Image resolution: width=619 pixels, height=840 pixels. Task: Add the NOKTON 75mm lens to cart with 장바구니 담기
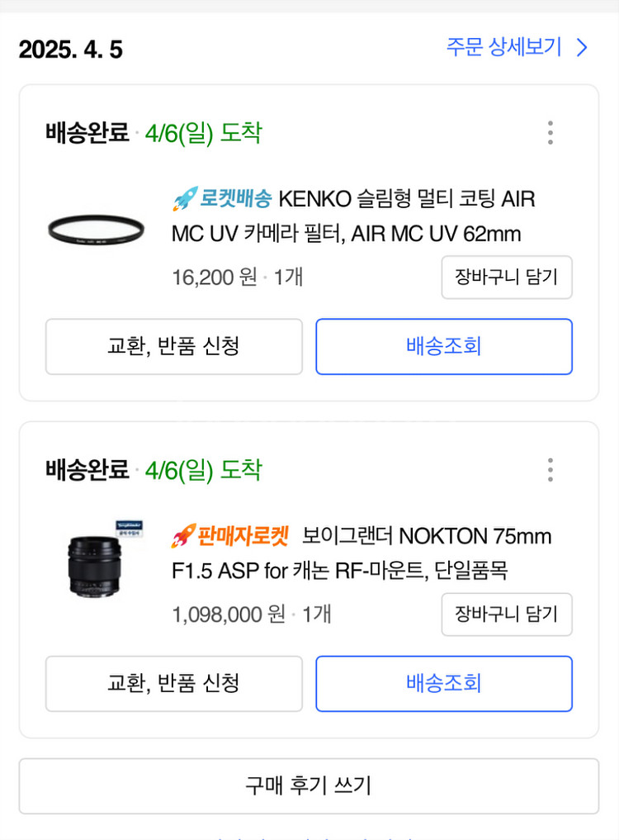(x=506, y=614)
